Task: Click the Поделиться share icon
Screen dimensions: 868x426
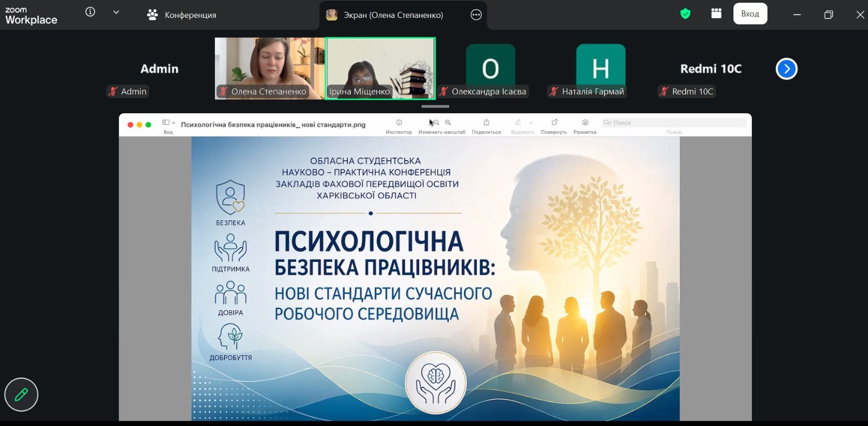Action: click(x=486, y=122)
